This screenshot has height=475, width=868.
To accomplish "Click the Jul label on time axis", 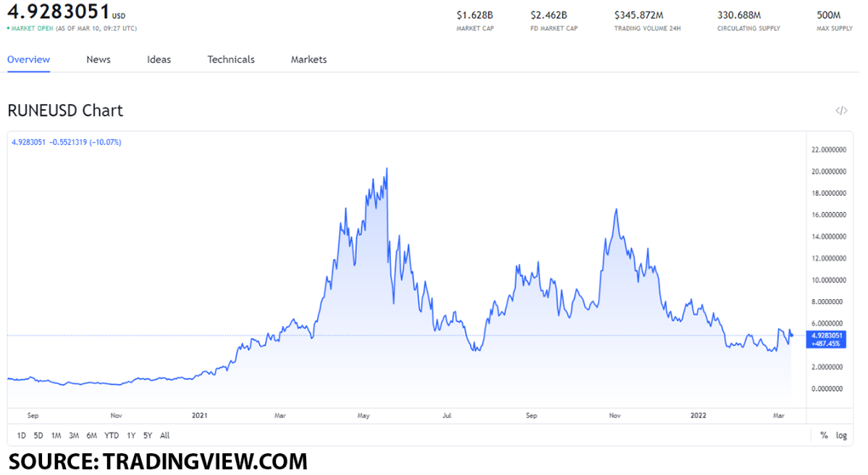I will pos(447,415).
